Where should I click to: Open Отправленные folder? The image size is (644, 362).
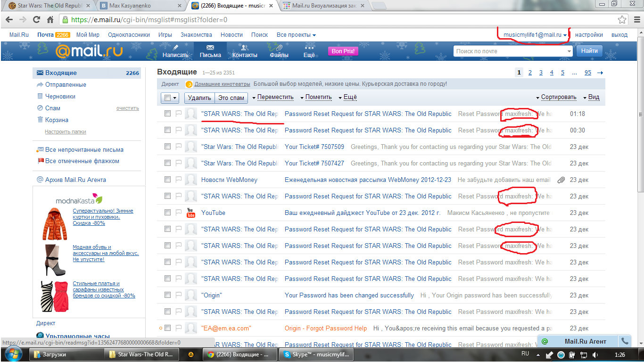(x=66, y=85)
